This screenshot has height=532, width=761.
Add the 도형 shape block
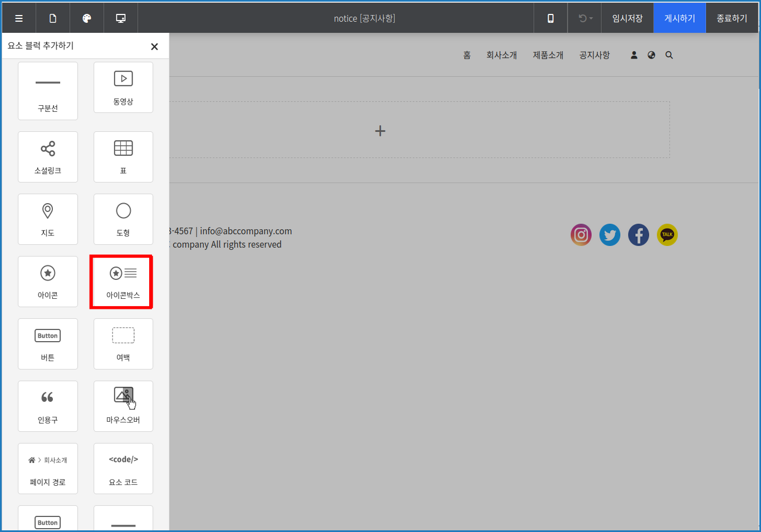tap(123, 219)
